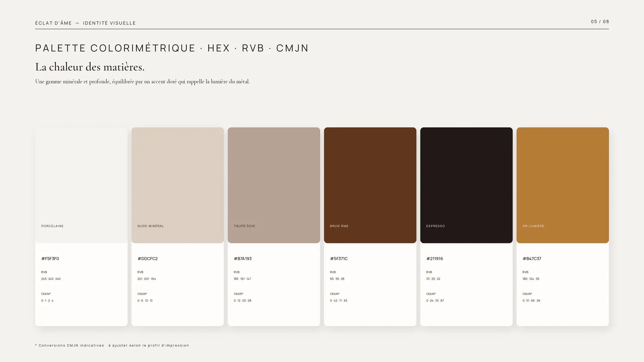644x362 pixels.
Task: Click RVB value 180 · 124 · 55
Action: tap(531, 279)
